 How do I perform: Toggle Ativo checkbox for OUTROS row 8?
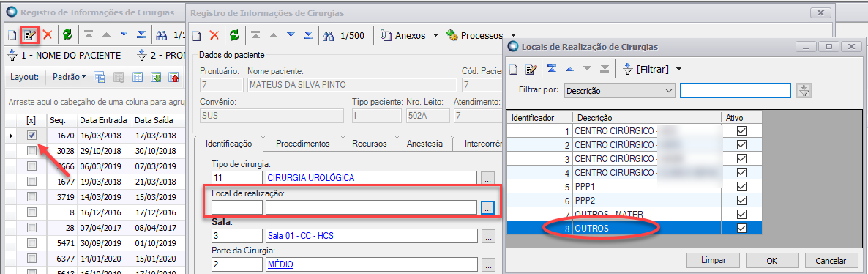[742, 228]
